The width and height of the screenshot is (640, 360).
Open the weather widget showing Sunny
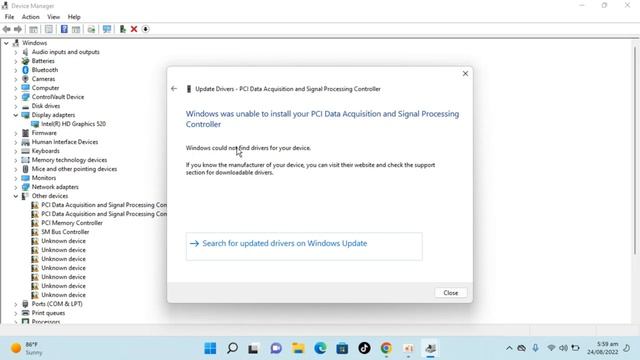coord(27,348)
